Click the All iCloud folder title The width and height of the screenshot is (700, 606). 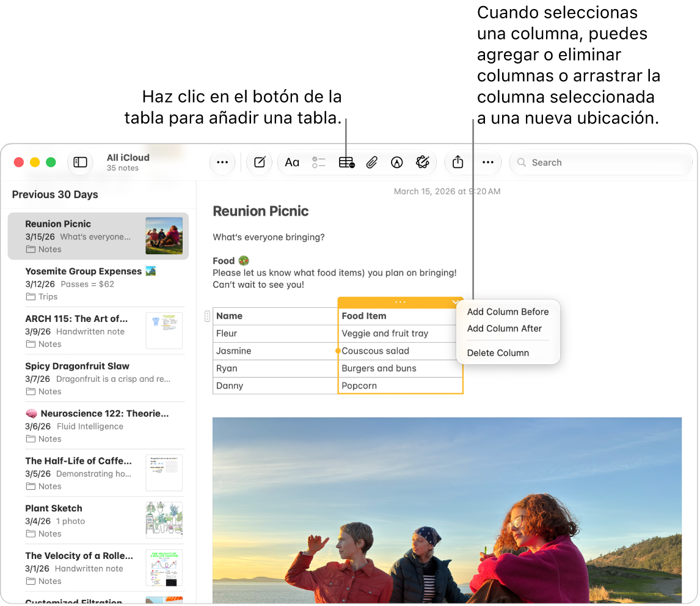click(x=128, y=158)
